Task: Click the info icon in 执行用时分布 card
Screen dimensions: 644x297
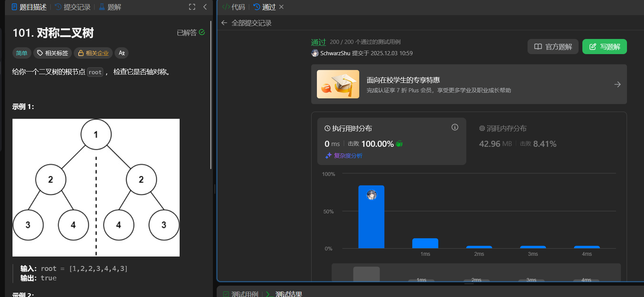Action: pyautogui.click(x=455, y=128)
